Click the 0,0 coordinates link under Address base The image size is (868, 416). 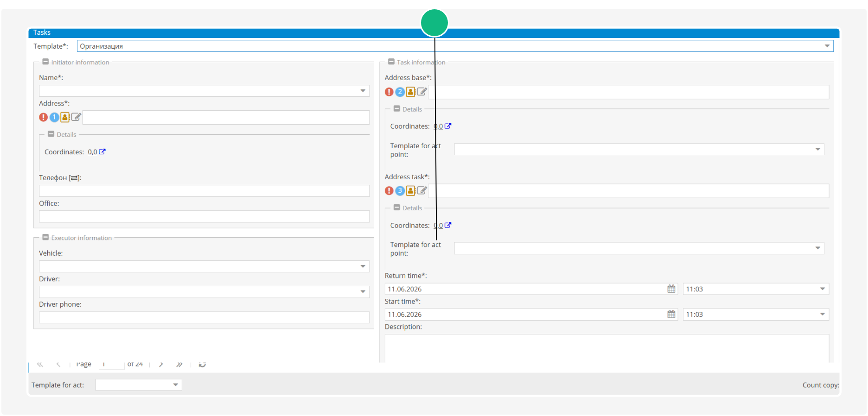pyautogui.click(x=438, y=126)
